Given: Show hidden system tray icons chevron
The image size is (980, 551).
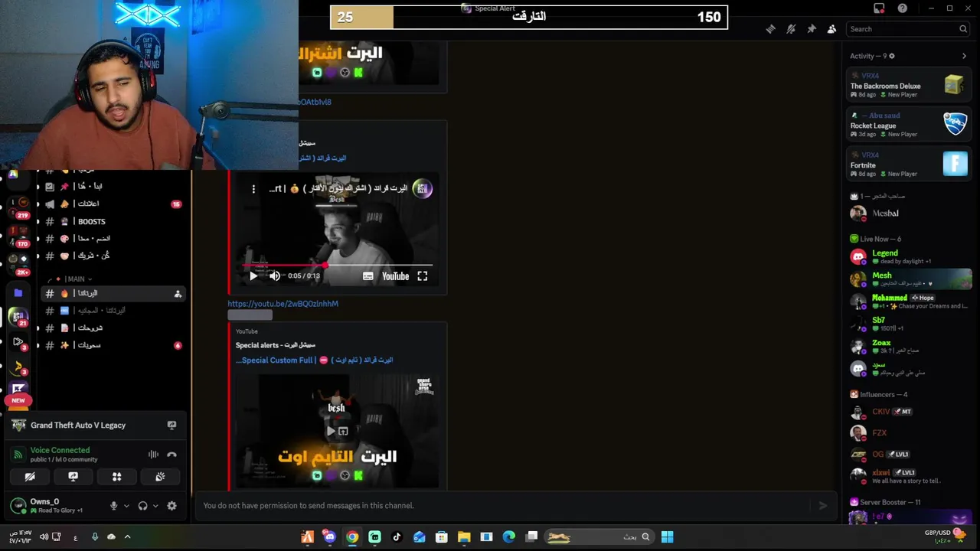Looking at the screenshot, I should point(127,537).
